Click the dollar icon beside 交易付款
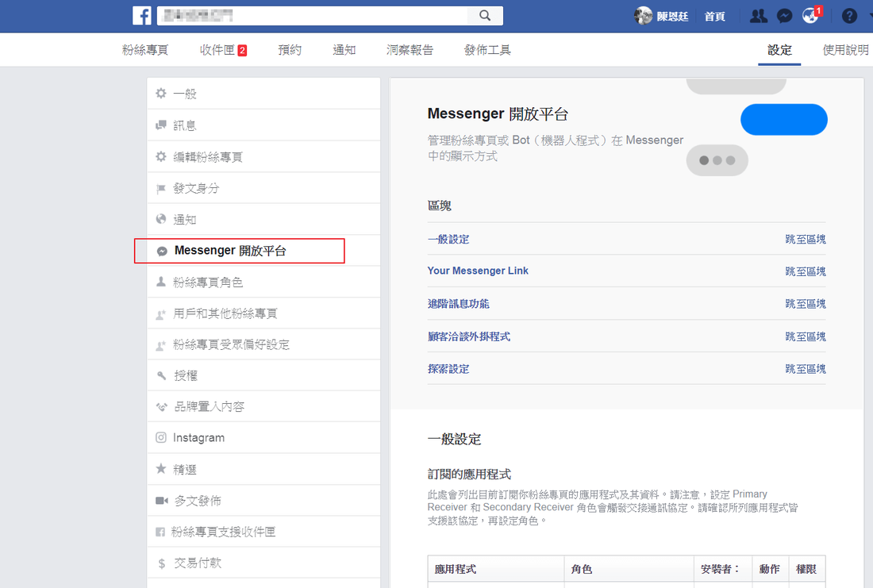Viewport: 873px width, 588px height. [x=161, y=563]
